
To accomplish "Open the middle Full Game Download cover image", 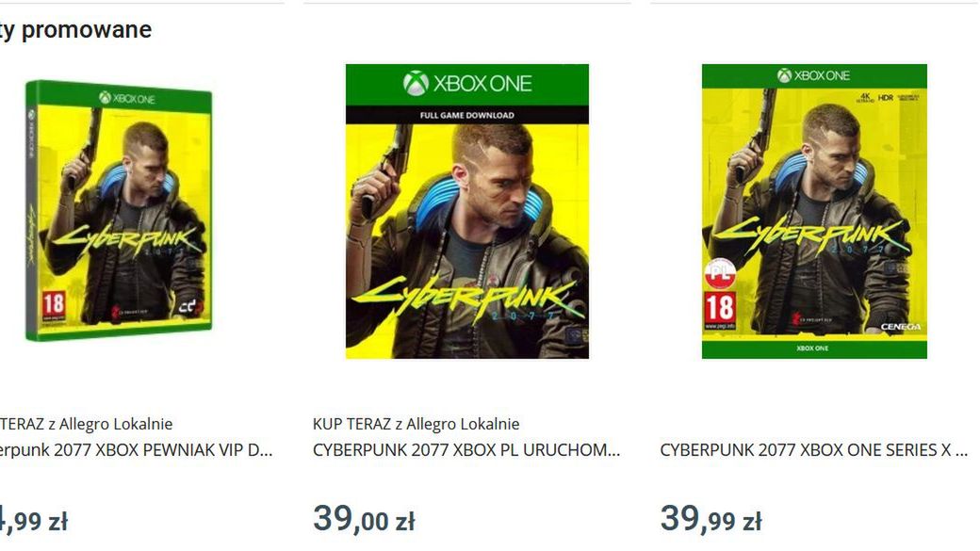I will (467, 212).
